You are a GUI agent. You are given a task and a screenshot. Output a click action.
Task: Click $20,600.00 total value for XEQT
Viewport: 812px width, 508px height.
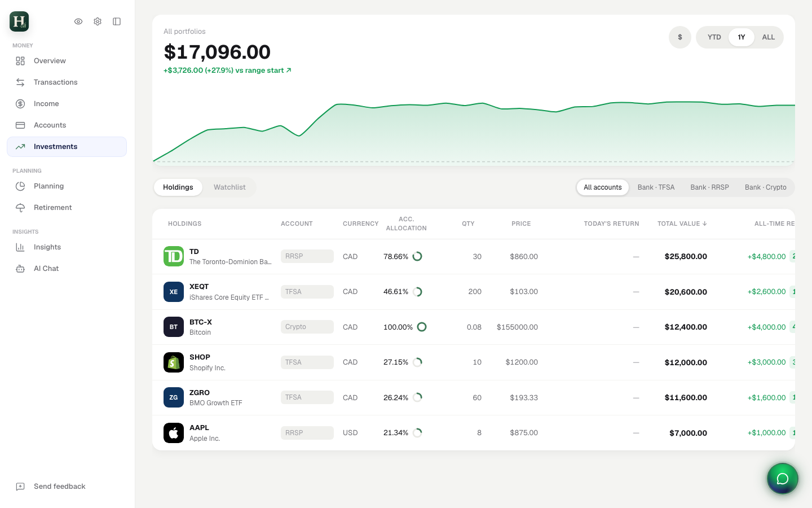(686, 292)
